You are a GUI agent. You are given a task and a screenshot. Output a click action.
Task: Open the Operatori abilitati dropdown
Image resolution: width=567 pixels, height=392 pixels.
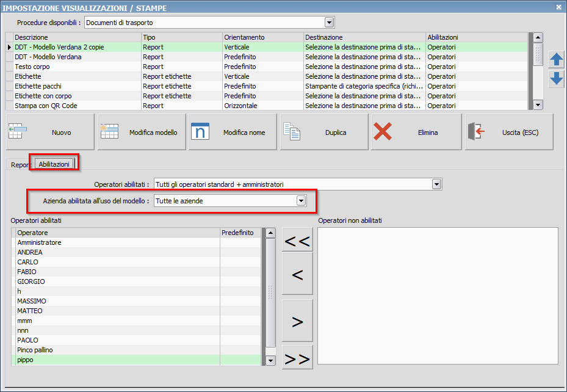437,184
